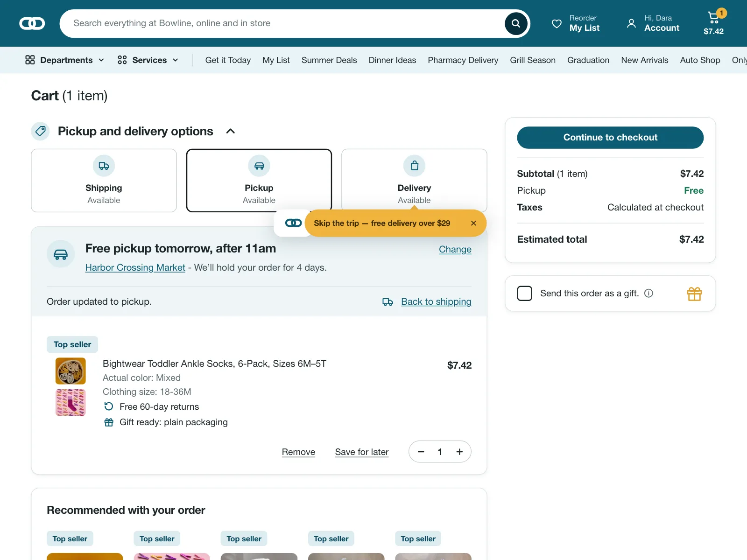
Task: Click the Services icon
Action: pos(122,60)
